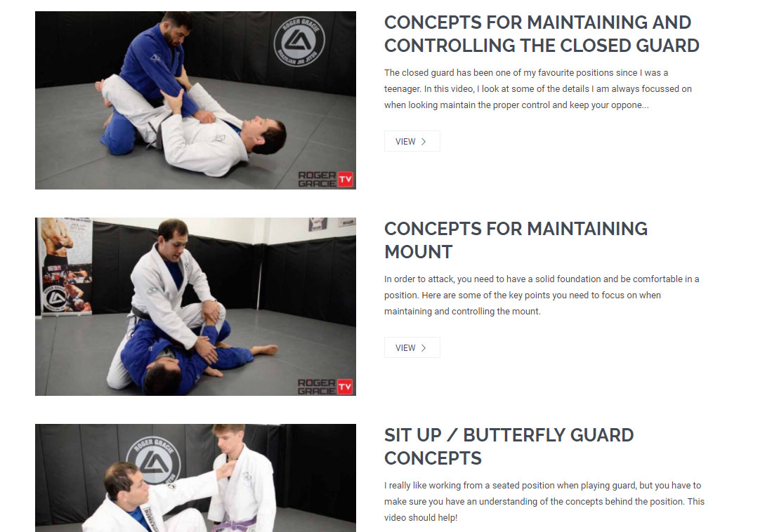Click Roger Gracie TV logo on mount image
Viewport: 779px width, 532px height.
[325, 387]
